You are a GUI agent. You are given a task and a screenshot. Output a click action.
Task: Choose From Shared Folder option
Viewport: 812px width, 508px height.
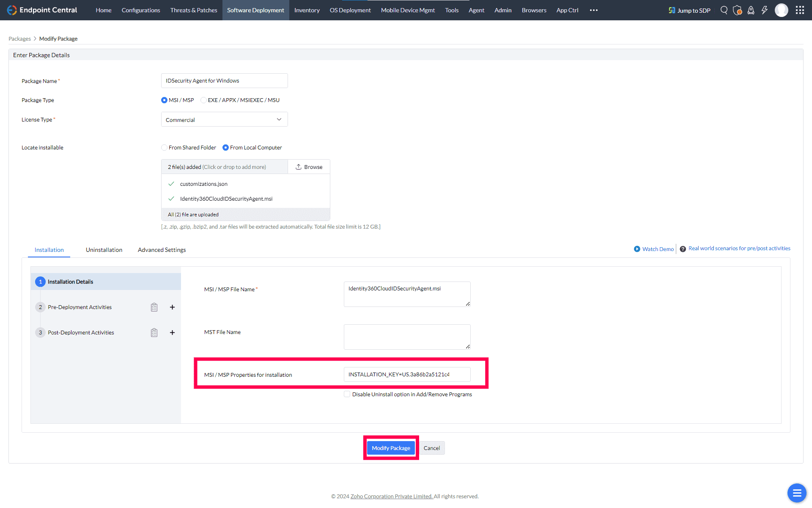(x=164, y=148)
